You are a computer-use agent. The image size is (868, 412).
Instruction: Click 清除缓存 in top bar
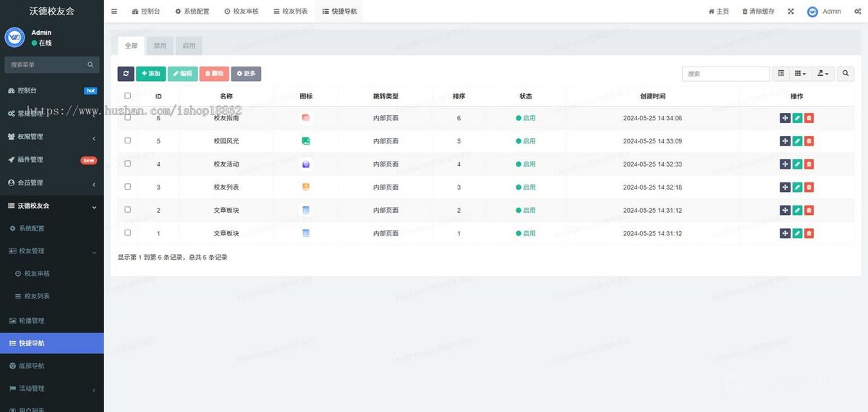(758, 12)
